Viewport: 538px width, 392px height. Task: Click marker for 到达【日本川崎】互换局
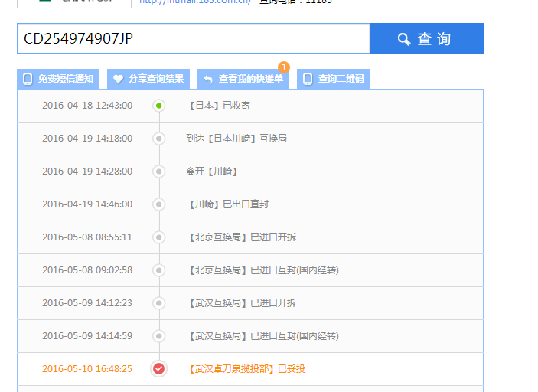pos(159,139)
